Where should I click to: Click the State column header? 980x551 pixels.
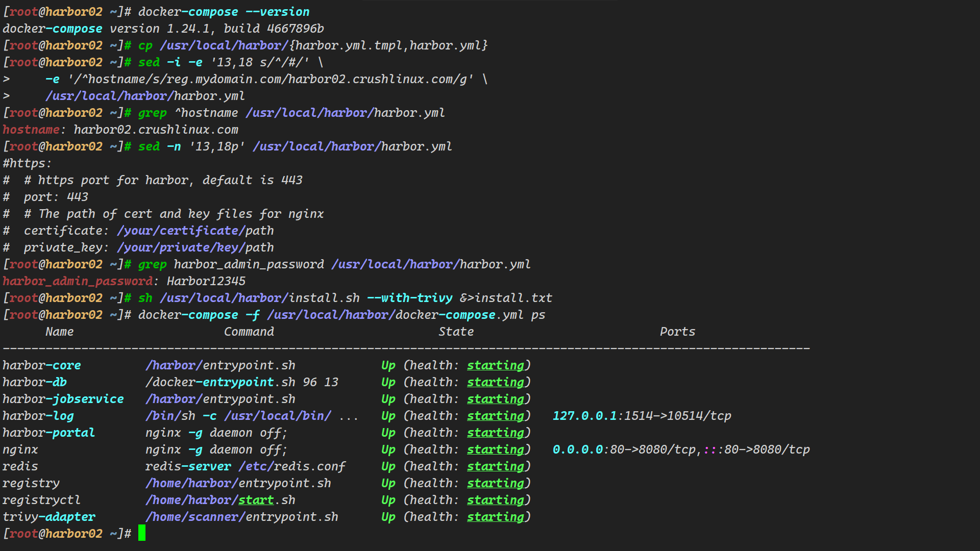(456, 332)
